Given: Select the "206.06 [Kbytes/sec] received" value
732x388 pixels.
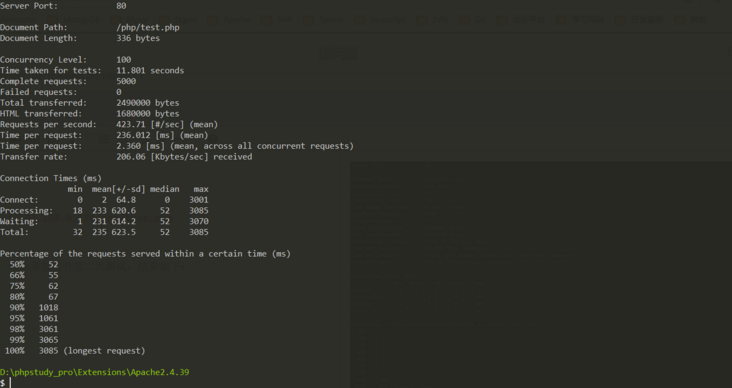Looking at the screenshot, I should click(x=184, y=156).
